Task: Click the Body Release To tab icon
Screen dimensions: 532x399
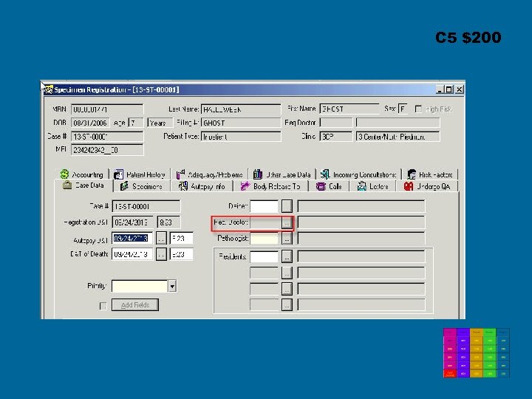Action: point(245,186)
